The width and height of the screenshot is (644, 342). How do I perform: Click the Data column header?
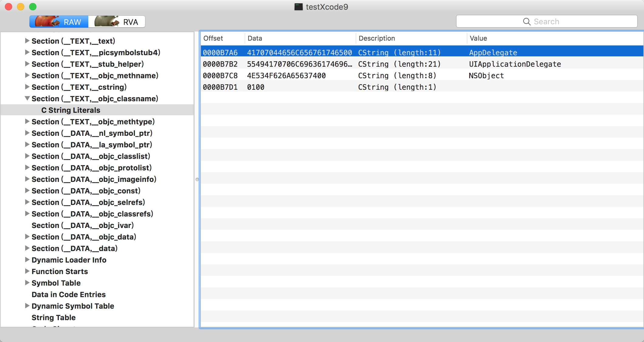point(300,38)
